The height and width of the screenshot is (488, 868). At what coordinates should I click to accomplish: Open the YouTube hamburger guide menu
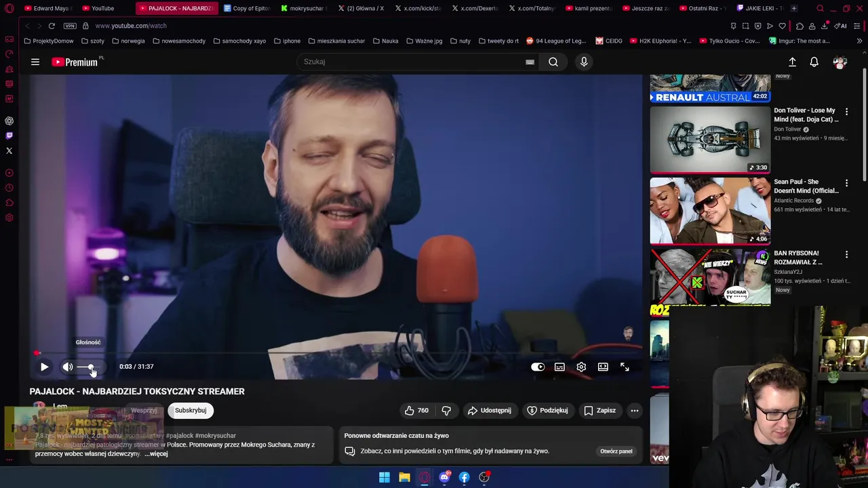click(35, 62)
